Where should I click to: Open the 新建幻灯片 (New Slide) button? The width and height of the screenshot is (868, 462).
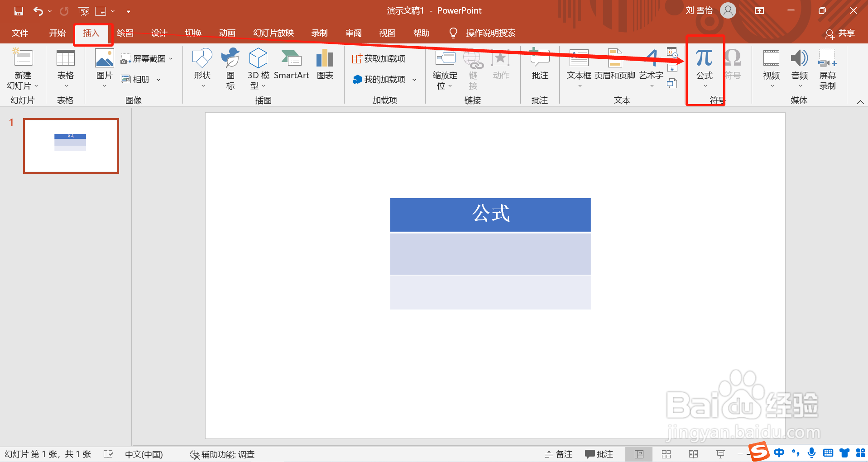tap(23, 69)
